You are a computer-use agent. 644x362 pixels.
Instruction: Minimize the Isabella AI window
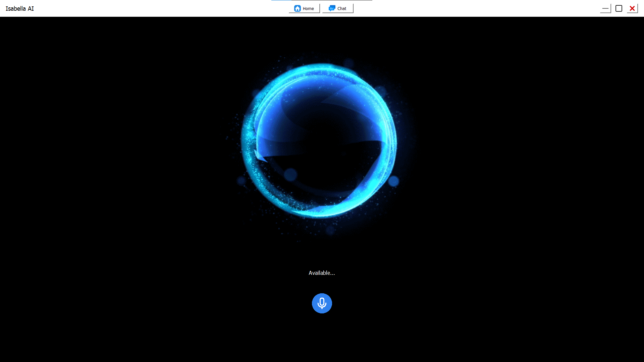tap(605, 8)
